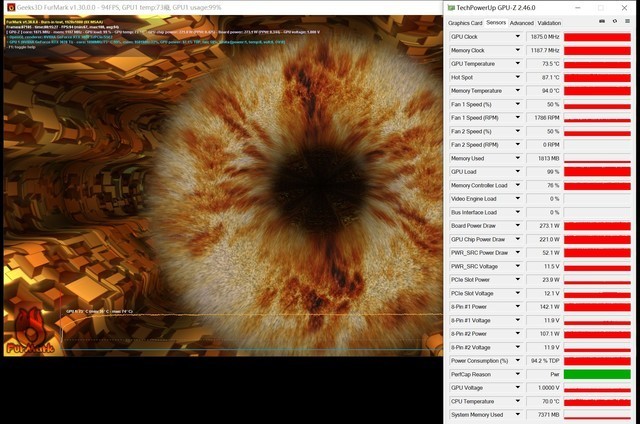Expand the GPU Load sensor dropdown
Screen dimensions: 640x424
(x=518, y=171)
